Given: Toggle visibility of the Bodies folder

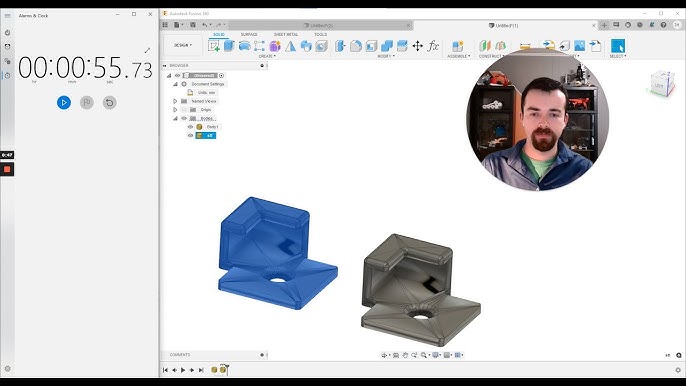Looking at the screenshot, I should coord(184,118).
